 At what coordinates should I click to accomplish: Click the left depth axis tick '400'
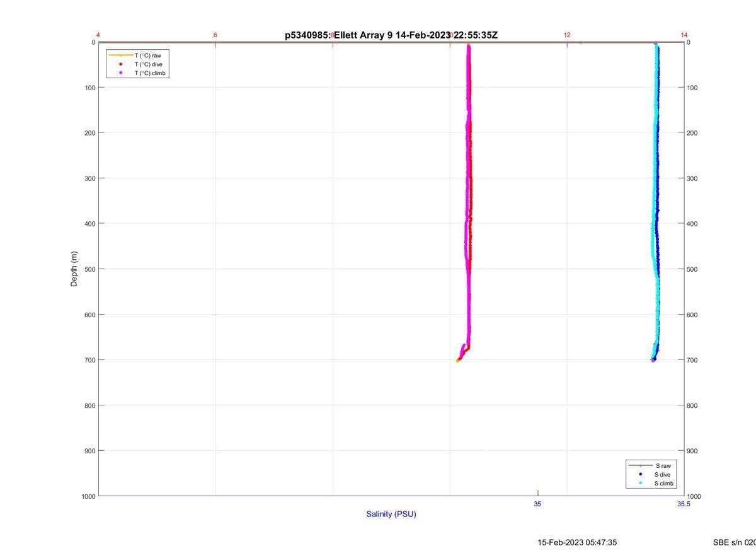90,224
